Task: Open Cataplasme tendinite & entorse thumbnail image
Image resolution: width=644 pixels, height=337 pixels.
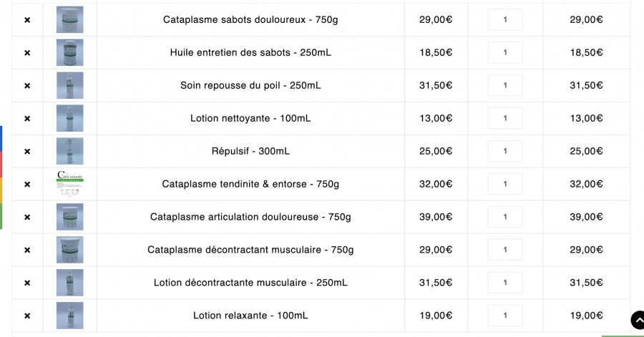Action: point(70,184)
